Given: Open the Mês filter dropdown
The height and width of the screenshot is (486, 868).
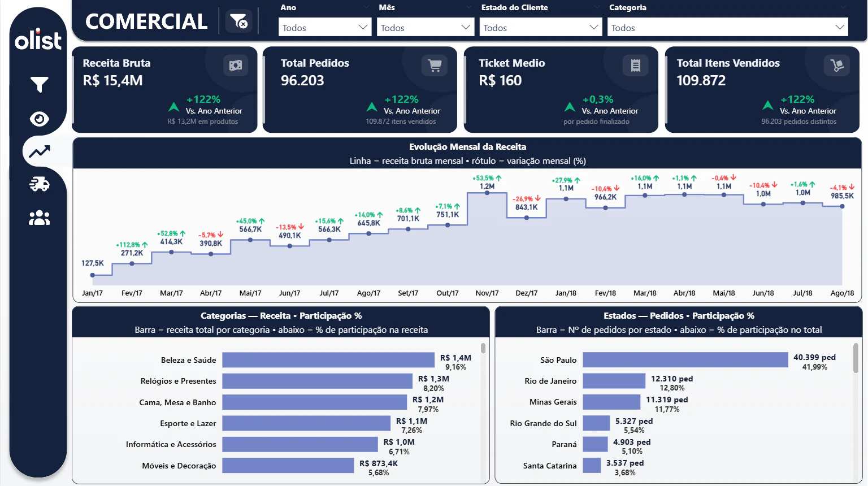Looking at the screenshot, I should (425, 27).
